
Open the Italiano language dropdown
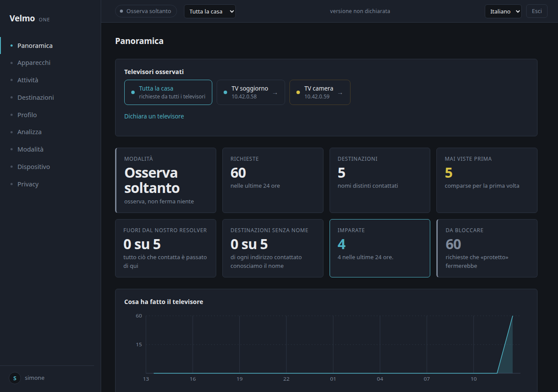pyautogui.click(x=503, y=11)
